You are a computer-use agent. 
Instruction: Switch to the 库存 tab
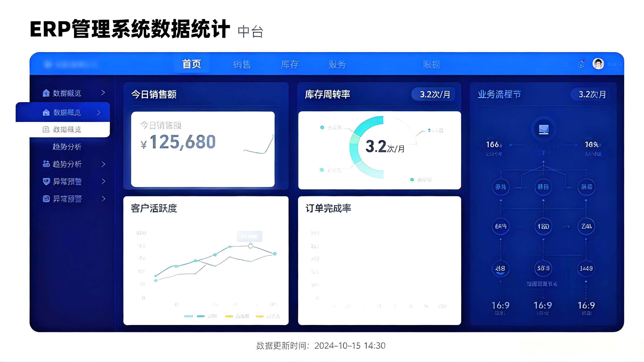[x=290, y=64]
